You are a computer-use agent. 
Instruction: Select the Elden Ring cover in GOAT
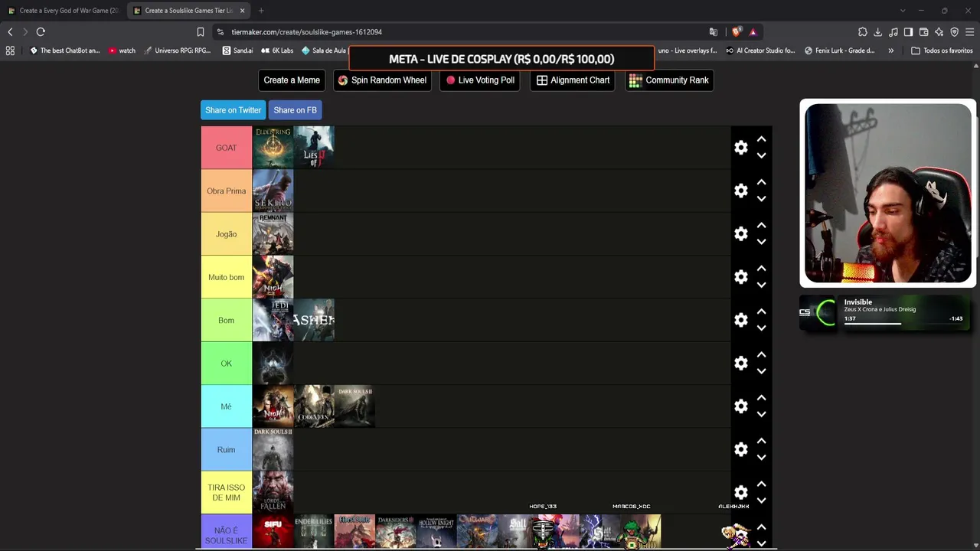pyautogui.click(x=273, y=148)
